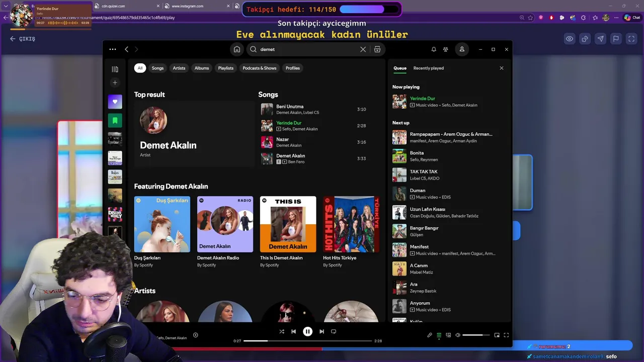This screenshot has width=644, height=362.
Task: Open Copilot Chat button in browser
Action: [x=632, y=18]
